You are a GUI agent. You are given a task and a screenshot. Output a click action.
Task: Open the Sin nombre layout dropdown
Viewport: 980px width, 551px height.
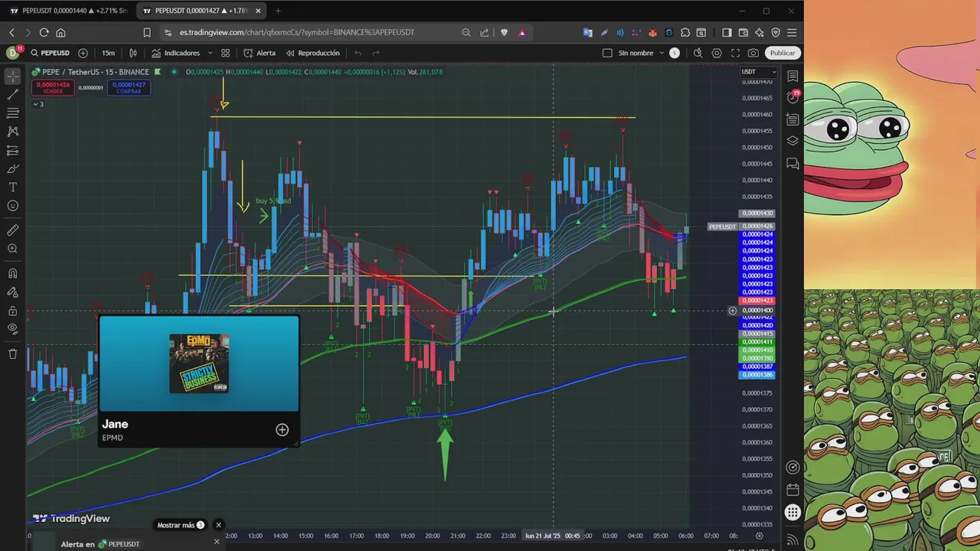click(x=641, y=53)
